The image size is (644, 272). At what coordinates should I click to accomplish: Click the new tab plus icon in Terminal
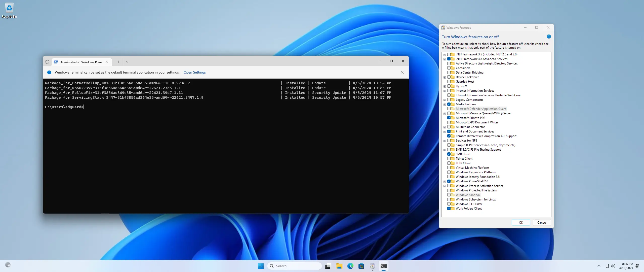pos(118,62)
